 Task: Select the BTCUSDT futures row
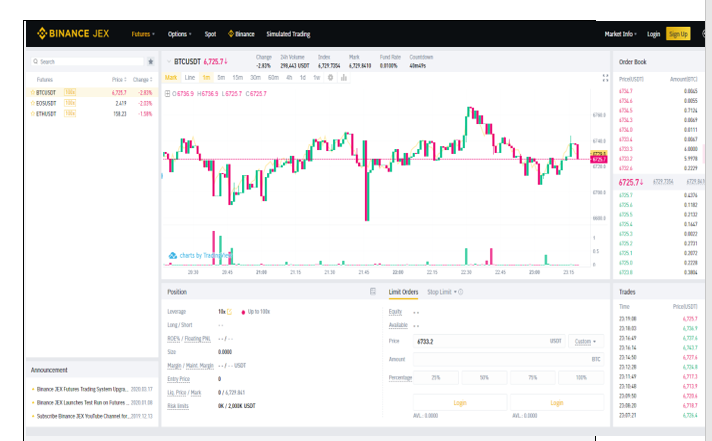point(92,92)
